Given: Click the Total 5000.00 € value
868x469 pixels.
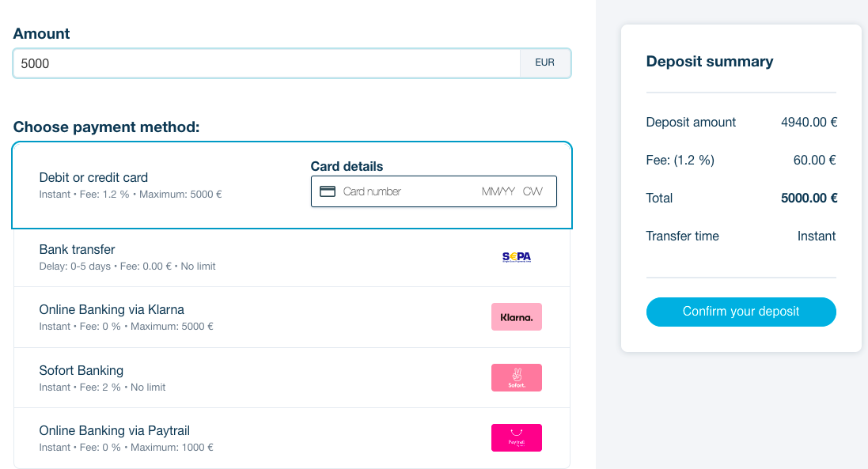Looking at the screenshot, I should [809, 198].
